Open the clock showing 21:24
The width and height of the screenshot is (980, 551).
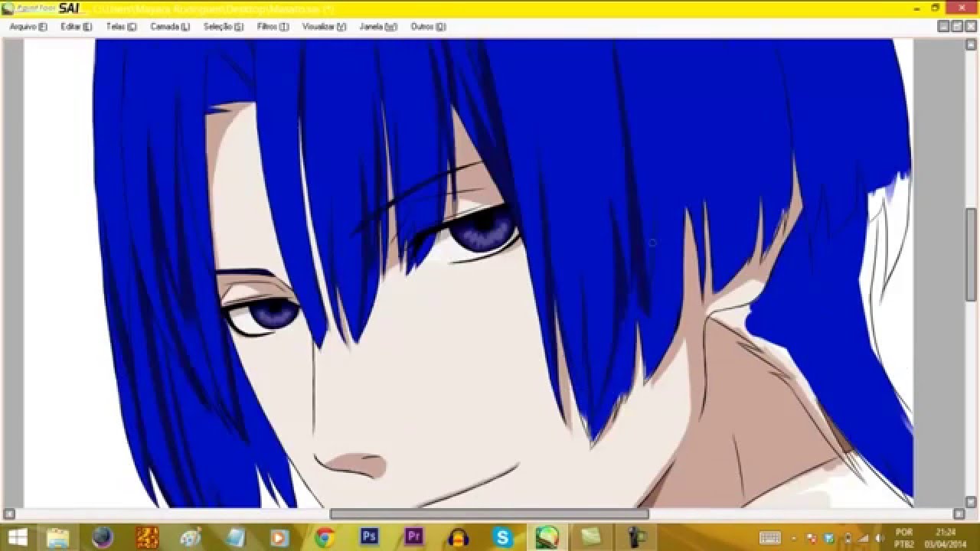[x=946, y=537]
